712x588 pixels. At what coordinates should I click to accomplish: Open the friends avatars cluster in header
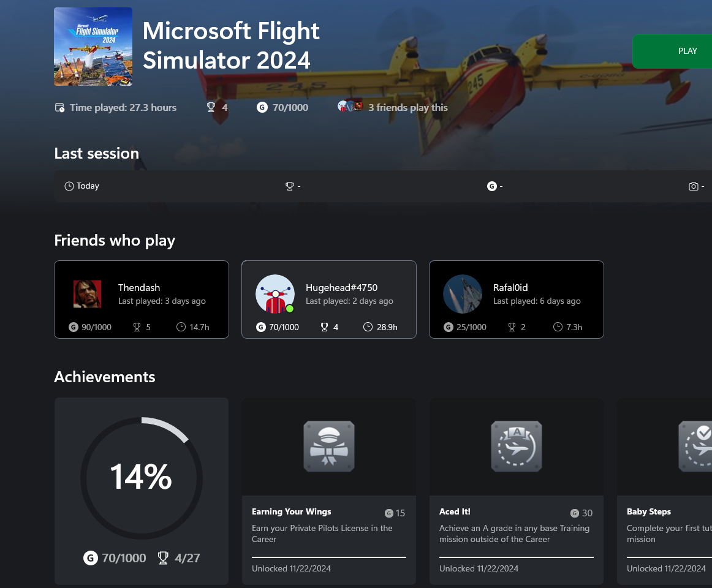(350, 107)
